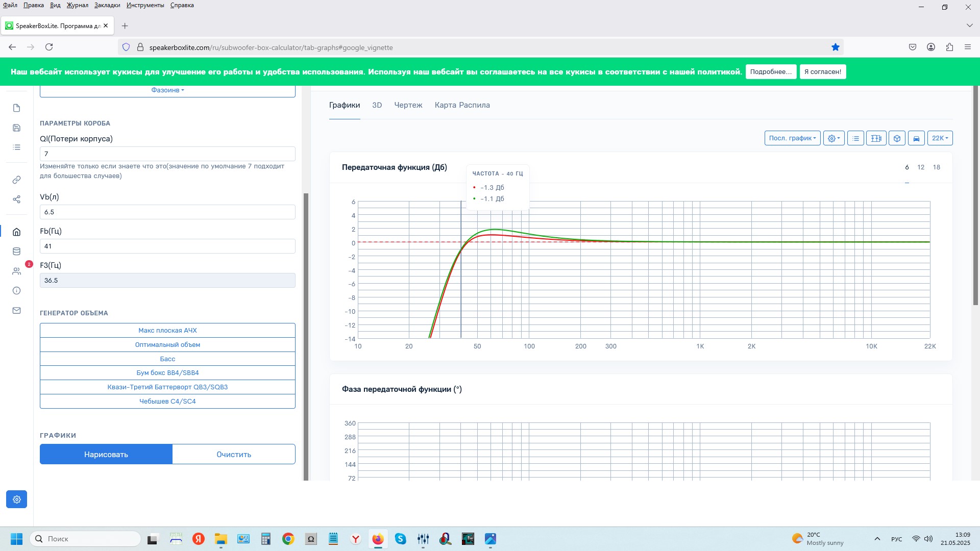Click the Ql(Потери корпуса) input field
Image resolution: width=980 pixels, height=551 pixels.
click(x=167, y=154)
